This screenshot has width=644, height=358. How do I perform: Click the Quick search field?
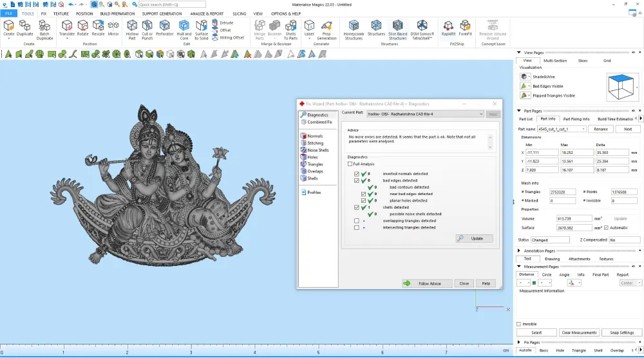tap(172, 5)
